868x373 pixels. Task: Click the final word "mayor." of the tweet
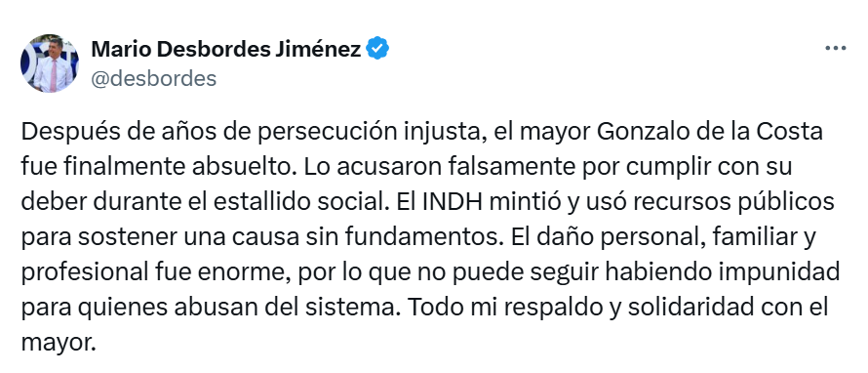pyautogui.click(x=59, y=343)
